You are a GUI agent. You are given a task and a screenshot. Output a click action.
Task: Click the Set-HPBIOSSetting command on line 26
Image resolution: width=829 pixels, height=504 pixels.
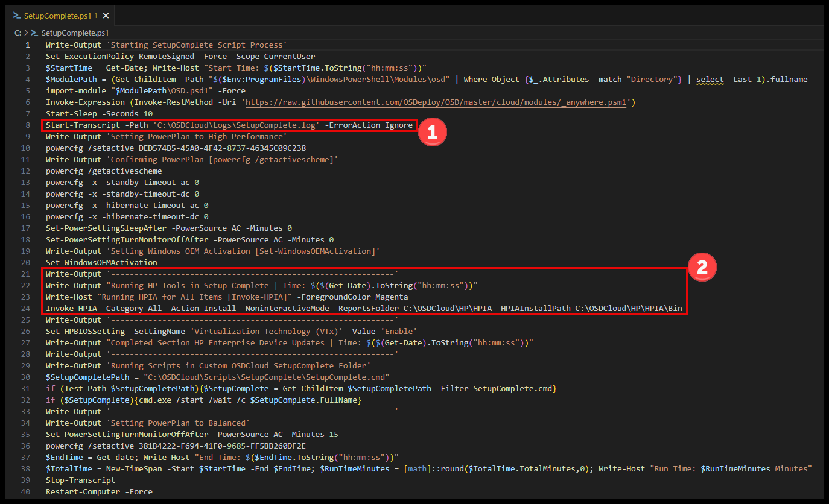(87, 331)
